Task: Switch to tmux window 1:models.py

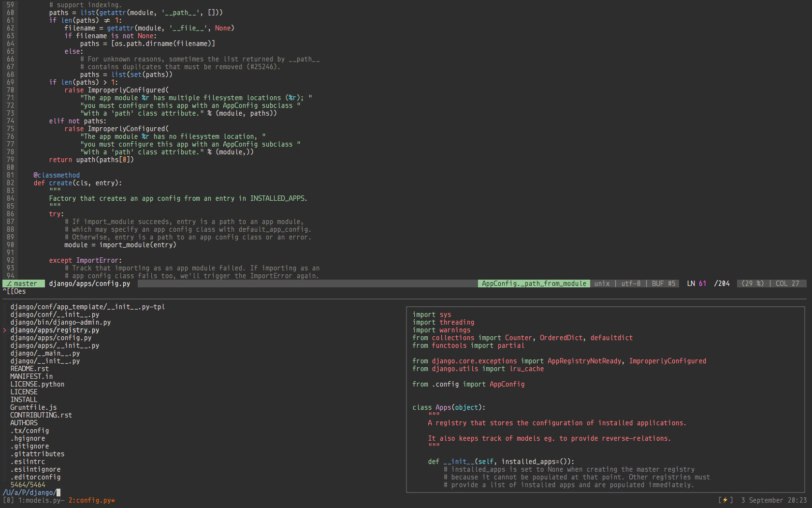Action: (x=41, y=500)
